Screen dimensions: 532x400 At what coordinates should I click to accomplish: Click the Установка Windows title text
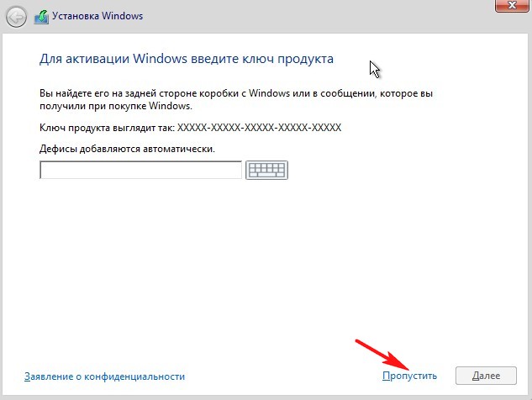pos(97,16)
